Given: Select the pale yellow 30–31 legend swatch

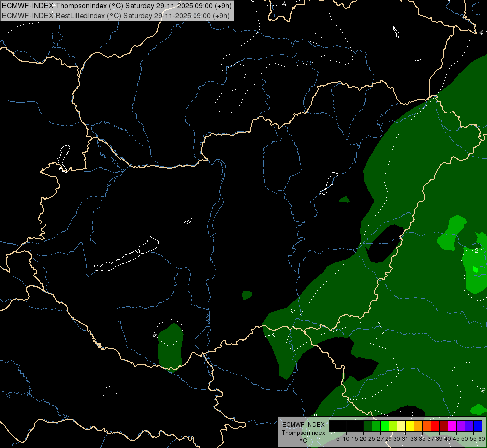Looking at the screenshot, I should [401, 426].
